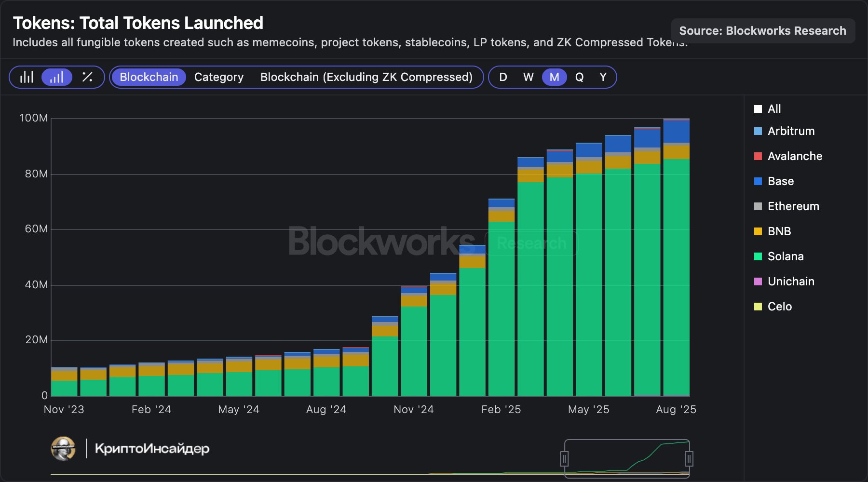Toggle the Base series in the legend

[x=774, y=181]
